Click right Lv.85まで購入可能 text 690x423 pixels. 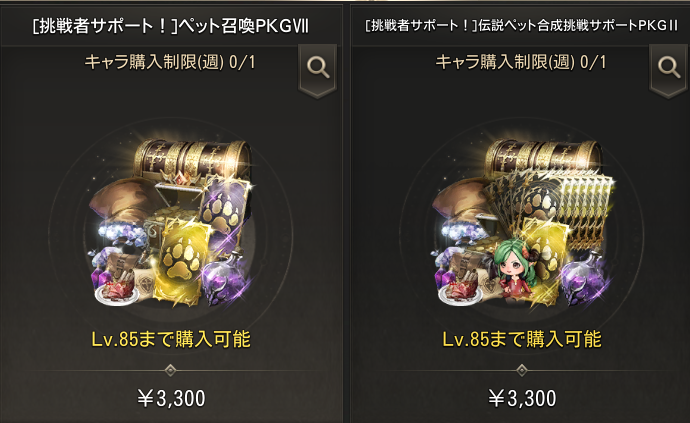[522, 339]
